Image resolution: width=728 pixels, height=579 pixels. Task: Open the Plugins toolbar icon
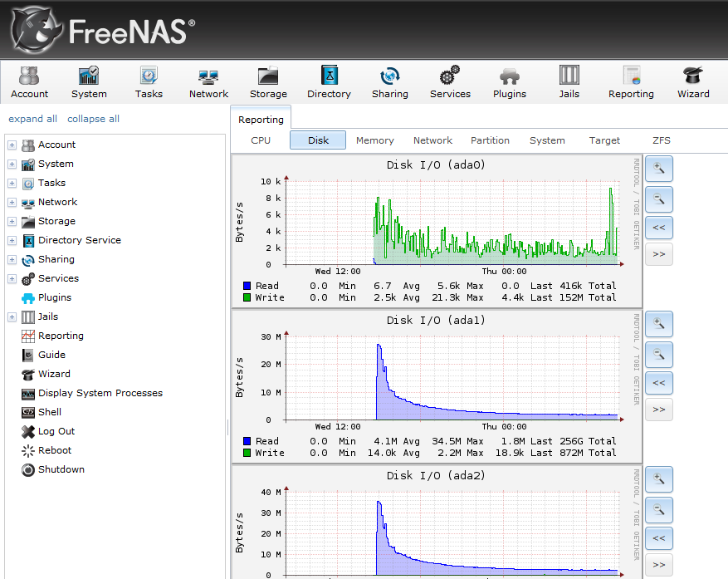tap(509, 83)
